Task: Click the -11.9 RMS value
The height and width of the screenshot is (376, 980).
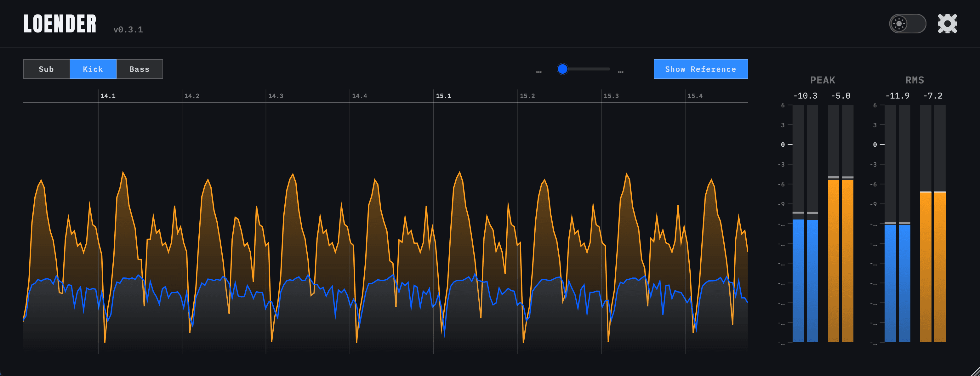Action: pyautogui.click(x=897, y=96)
